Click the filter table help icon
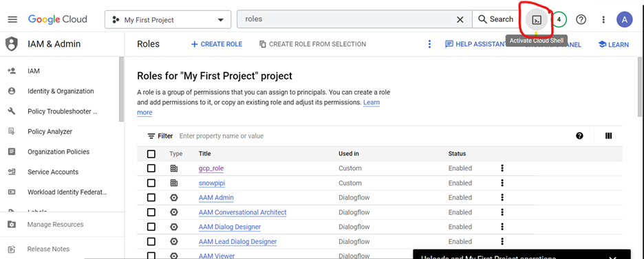 click(579, 136)
